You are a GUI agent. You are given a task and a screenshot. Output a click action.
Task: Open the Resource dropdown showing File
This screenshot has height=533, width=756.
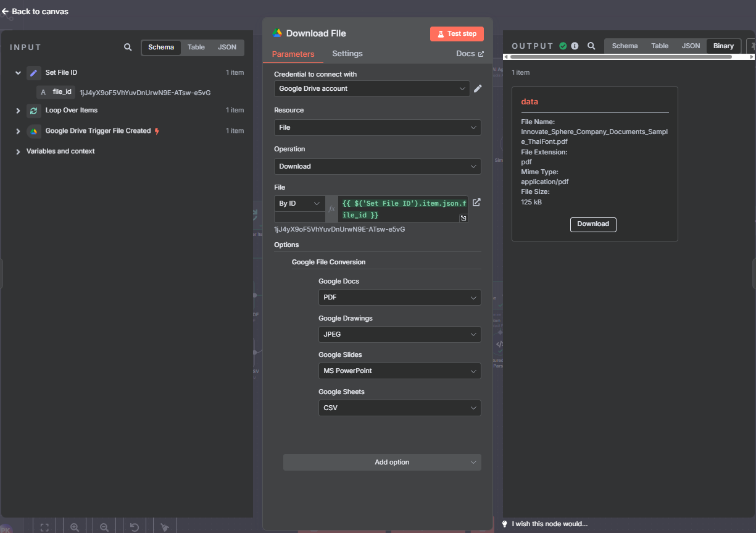click(x=378, y=128)
